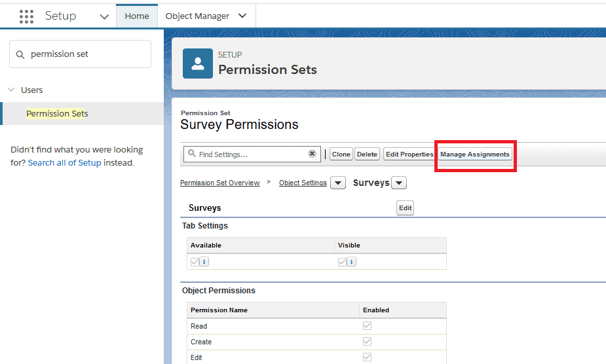Click the Create row label
The width and height of the screenshot is (606, 364).
point(201,342)
